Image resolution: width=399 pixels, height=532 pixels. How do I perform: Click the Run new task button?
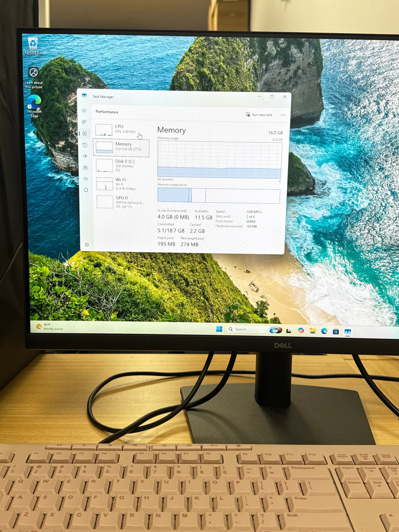click(x=259, y=115)
